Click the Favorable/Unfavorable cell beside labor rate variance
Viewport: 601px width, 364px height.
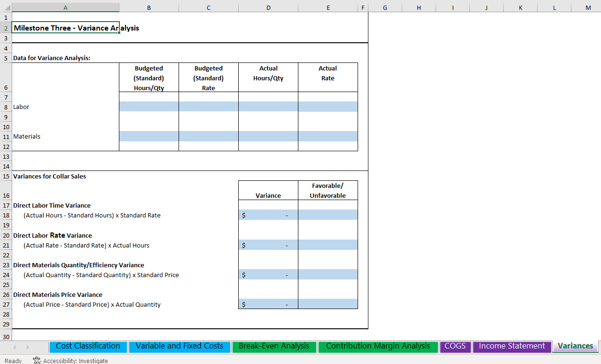[x=328, y=244]
